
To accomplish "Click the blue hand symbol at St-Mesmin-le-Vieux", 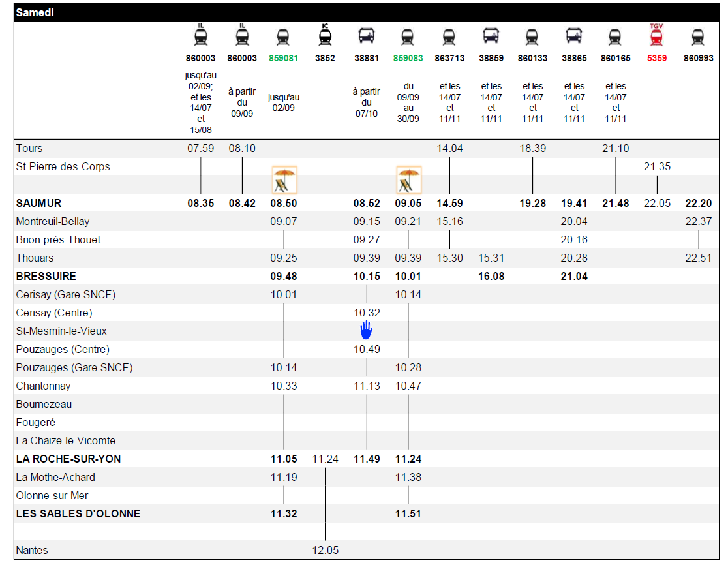I will 367,330.
